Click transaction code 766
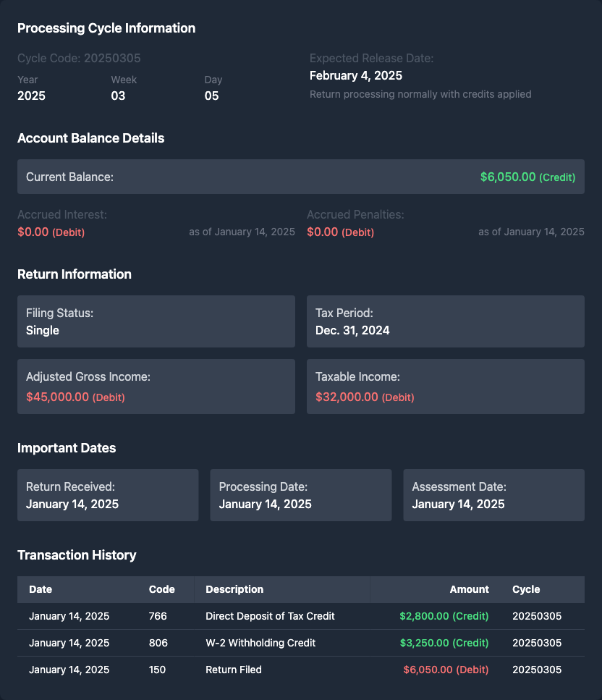The image size is (602, 700). [x=158, y=617]
